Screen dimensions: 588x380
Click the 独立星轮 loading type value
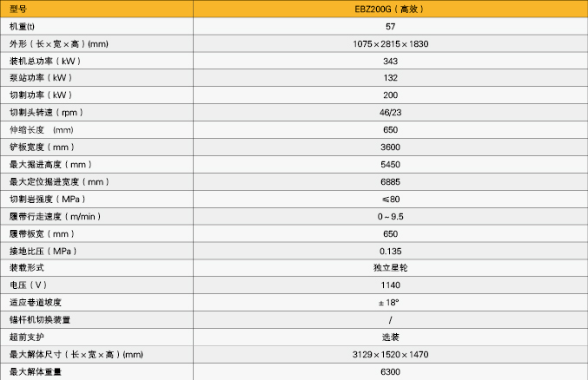point(390,268)
